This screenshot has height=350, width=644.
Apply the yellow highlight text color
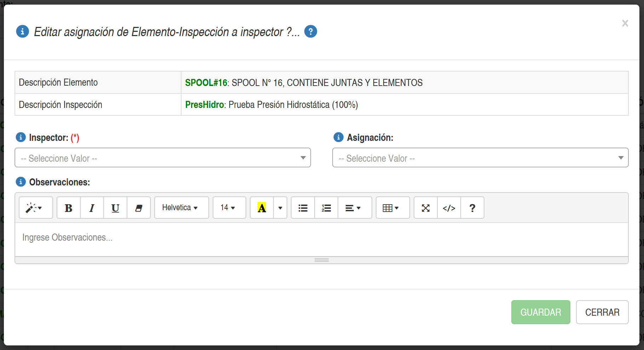click(x=262, y=208)
